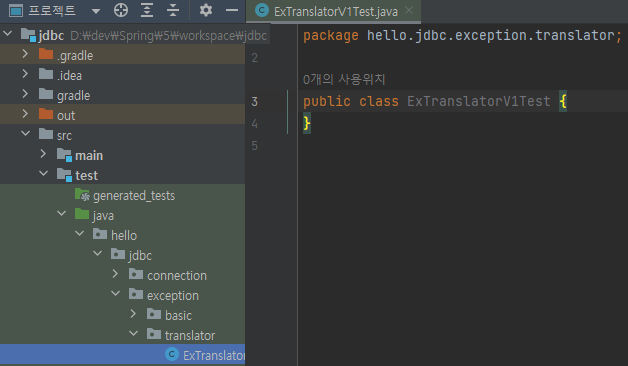The image size is (628, 366).
Task: Expand the .idea folder
Action: click(25, 74)
